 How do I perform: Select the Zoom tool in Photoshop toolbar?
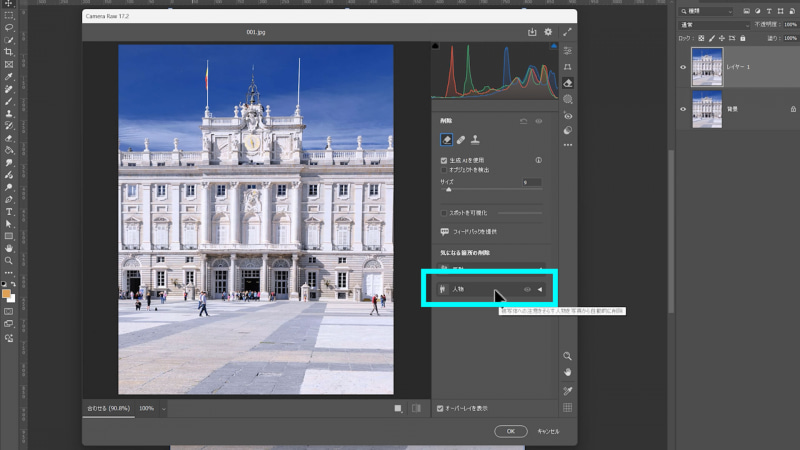click(9, 261)
